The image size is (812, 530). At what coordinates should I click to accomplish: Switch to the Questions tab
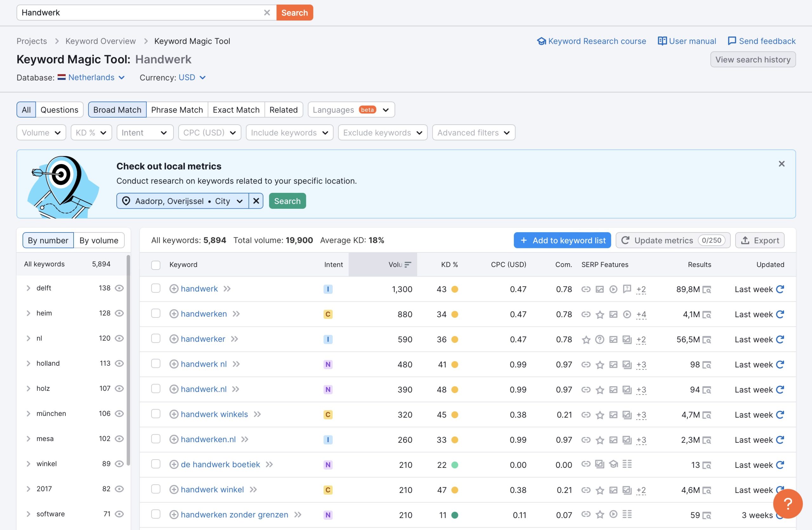pyautogui.click(x=59, y=110)
